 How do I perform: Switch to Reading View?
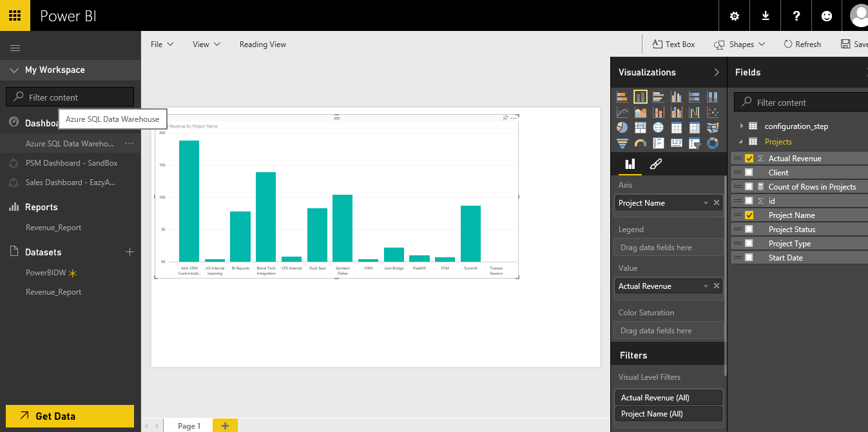tap(263, 44)
